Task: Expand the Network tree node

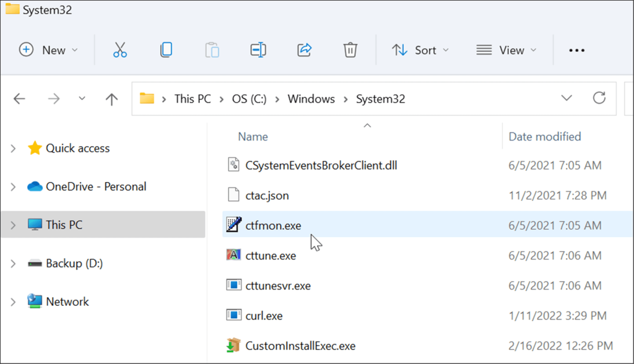Action: pyautogui.click(x=13, y=301)
